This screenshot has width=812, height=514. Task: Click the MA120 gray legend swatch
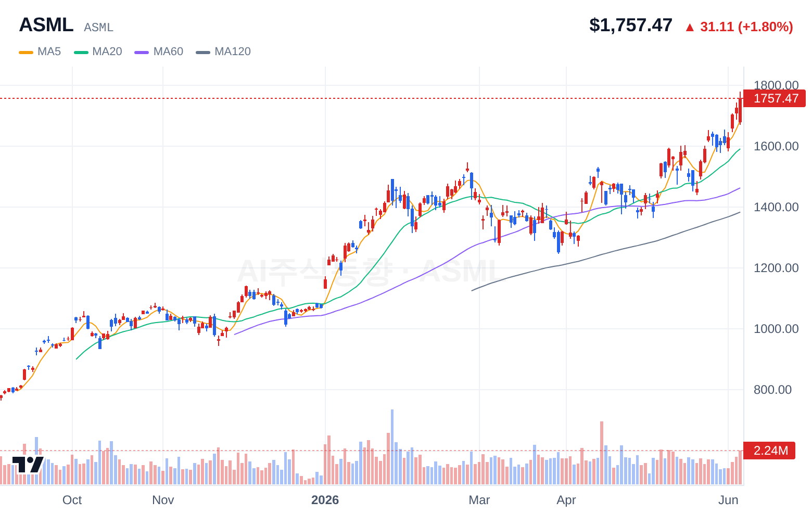point(203,52)
